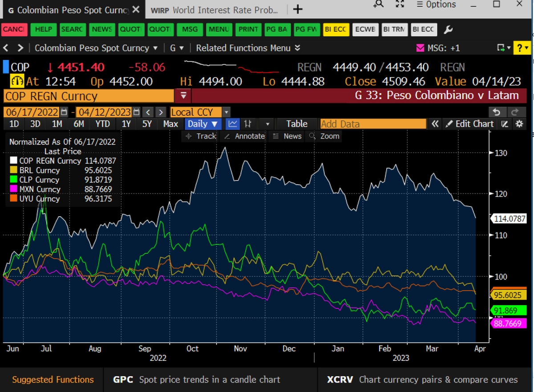Click the undo arrow button
Screen dimensions: 534x392
click(x=498, y=112)
